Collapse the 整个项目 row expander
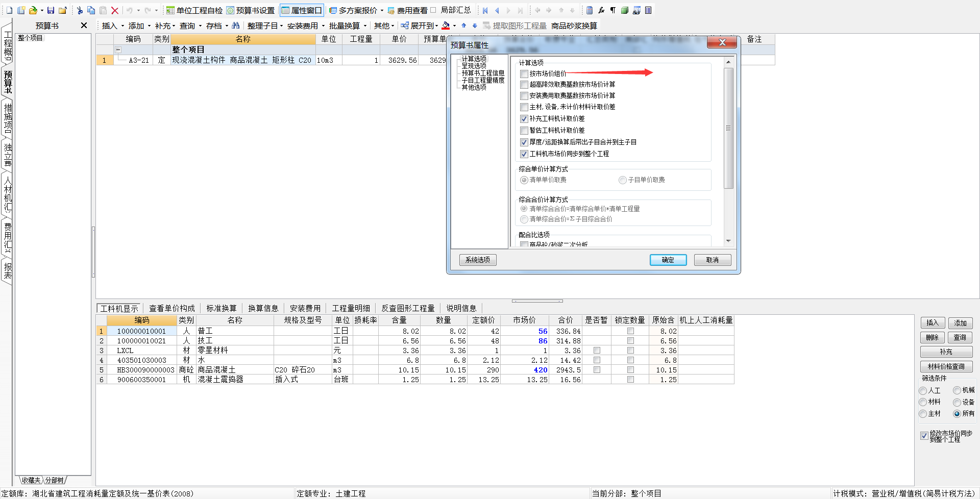Viewport: 980px width, 499px height. coord(118,50)
